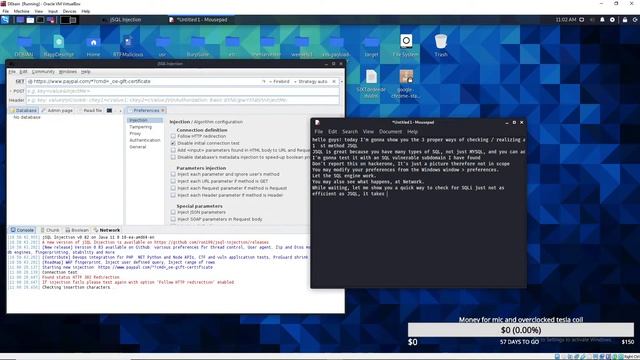Image resolution: width=640 pixels, height=360 pixels.
Task: Enable Inject SOAP parameters in Request body
Action: tap(173, 219)
